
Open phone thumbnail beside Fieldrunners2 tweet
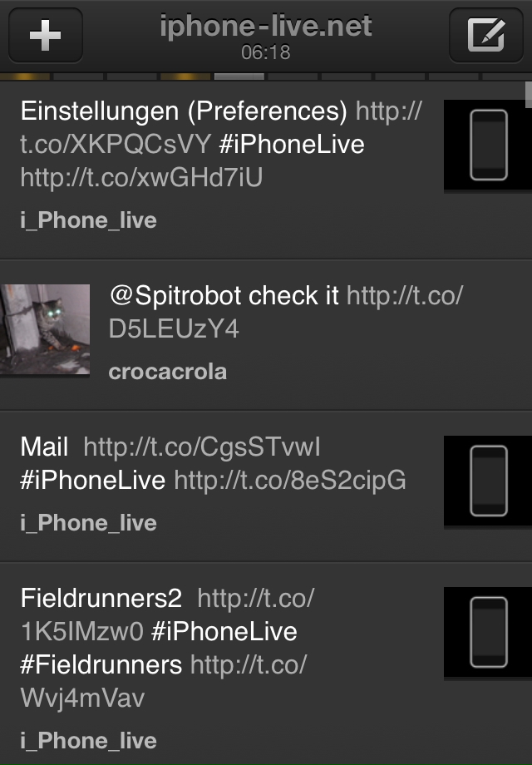pos(488,632)
